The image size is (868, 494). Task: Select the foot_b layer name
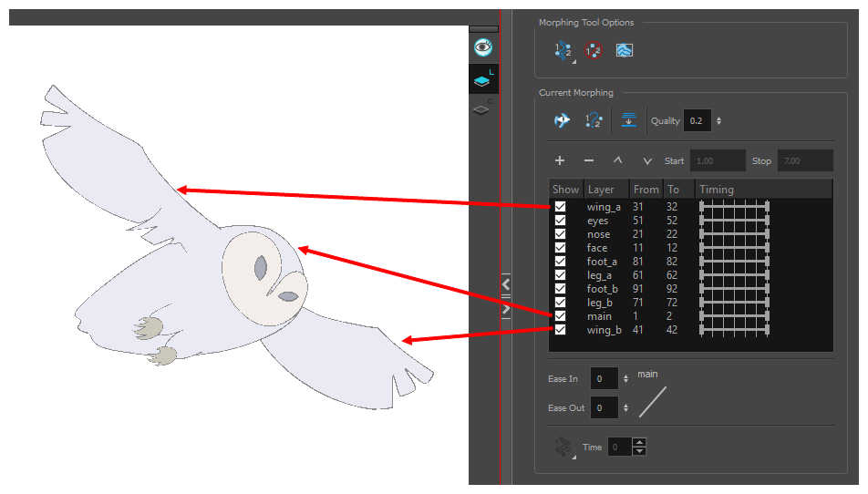603,289
